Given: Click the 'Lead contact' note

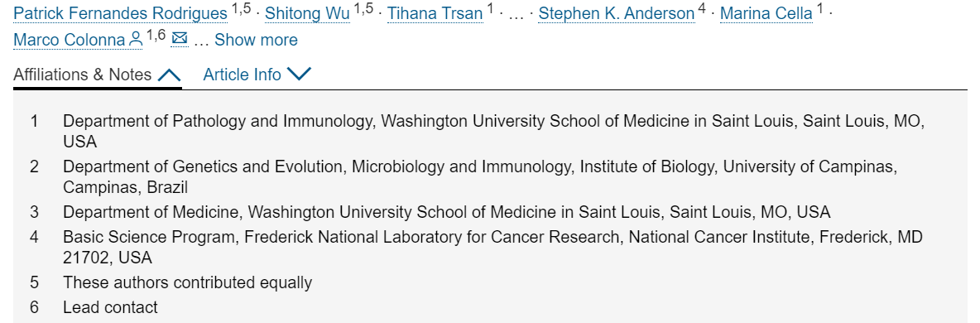Looking at the screenshot, I should coord(110,307).
